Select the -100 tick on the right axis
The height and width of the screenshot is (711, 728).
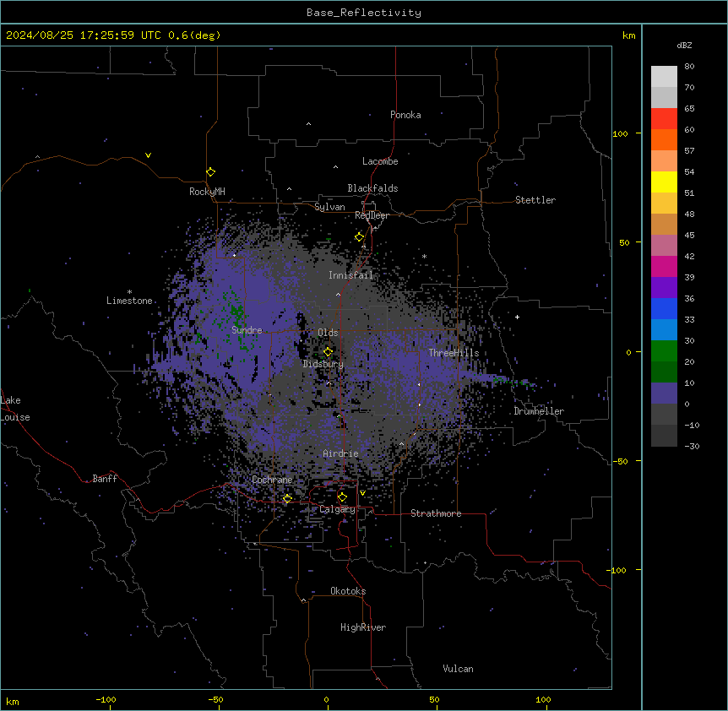pyautogui.click(x=617, y=570)
